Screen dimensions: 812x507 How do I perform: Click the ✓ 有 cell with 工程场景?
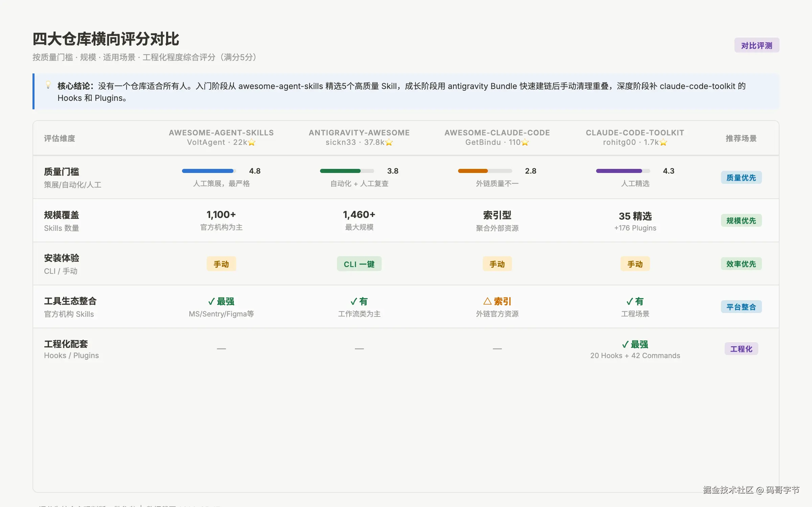click(635, 301)
